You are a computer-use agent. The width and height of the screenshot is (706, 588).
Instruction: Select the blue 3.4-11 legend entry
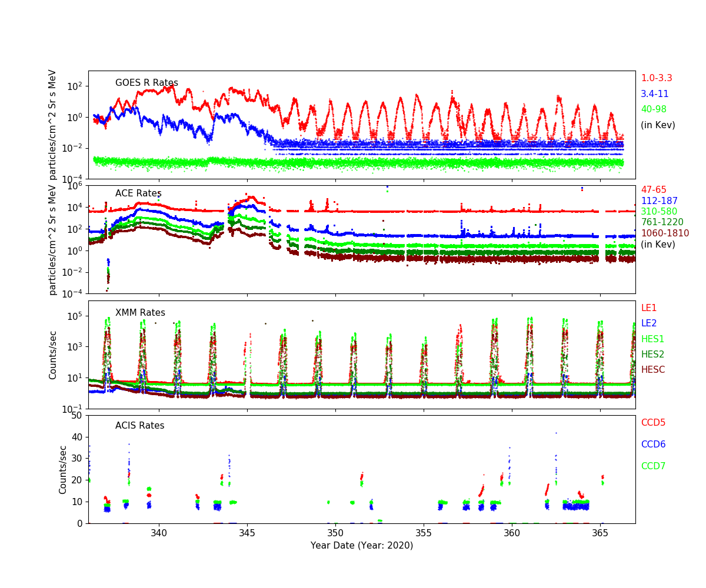(x=654, y=94)
